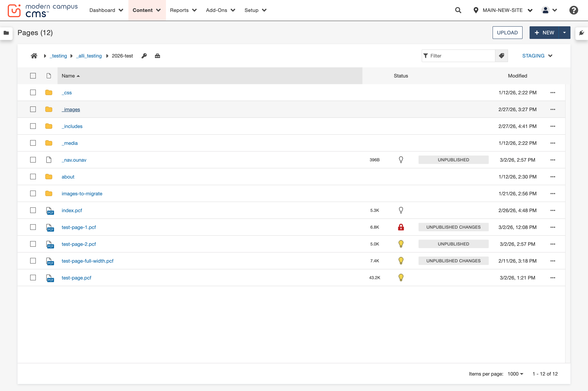This screenshot has width=588, height=391.
Task: Check the box for _nav.ounav file
Action: pos(33,160)
